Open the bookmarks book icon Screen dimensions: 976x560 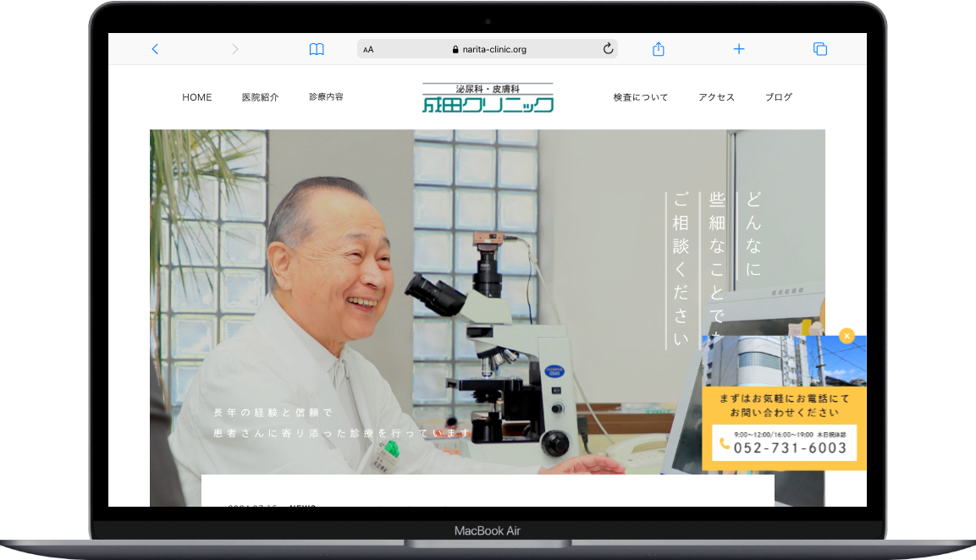pyautogui.click(x=317, y=49)
